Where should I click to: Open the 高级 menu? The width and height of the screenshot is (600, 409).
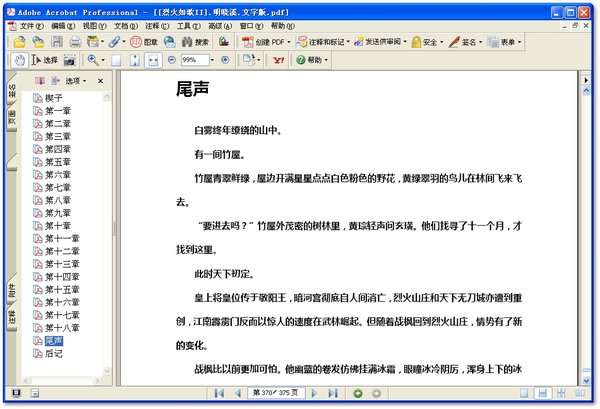(x=220, y=26)
